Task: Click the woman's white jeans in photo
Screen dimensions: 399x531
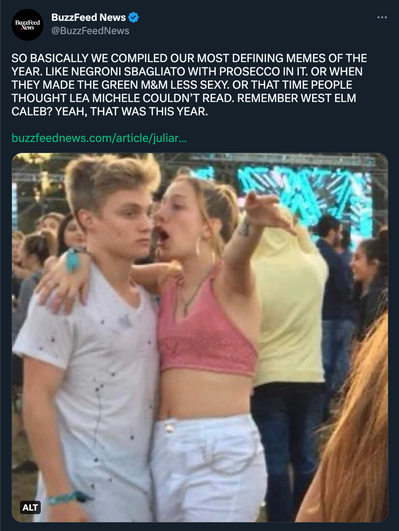Action: point(208,469)
